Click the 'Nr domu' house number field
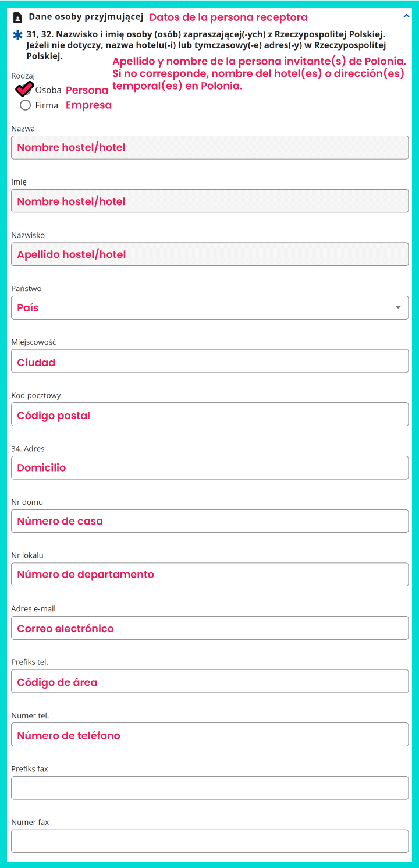 pos(210,521)
